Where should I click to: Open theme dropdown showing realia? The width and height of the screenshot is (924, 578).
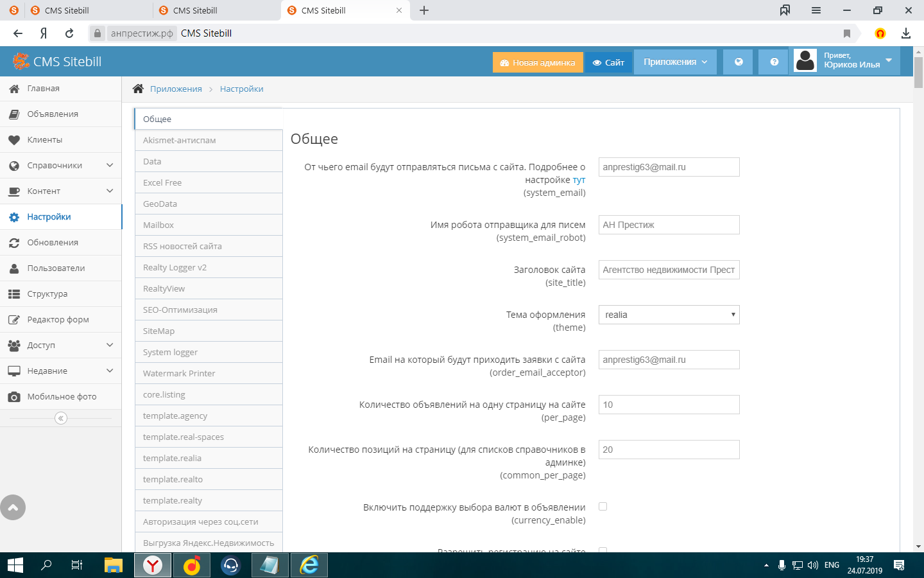669,315
